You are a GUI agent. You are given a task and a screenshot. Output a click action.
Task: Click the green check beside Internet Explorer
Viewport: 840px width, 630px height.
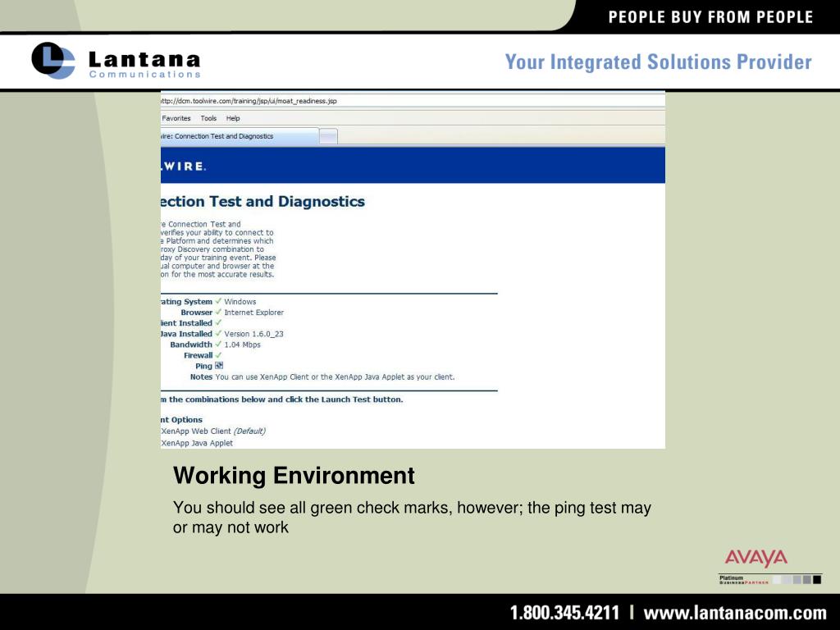(x=218, y=312)
